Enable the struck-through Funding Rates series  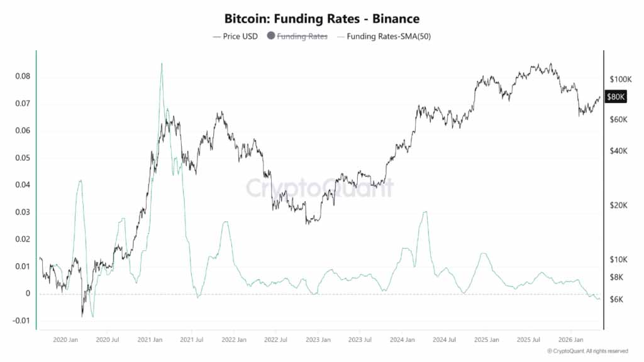302,36
